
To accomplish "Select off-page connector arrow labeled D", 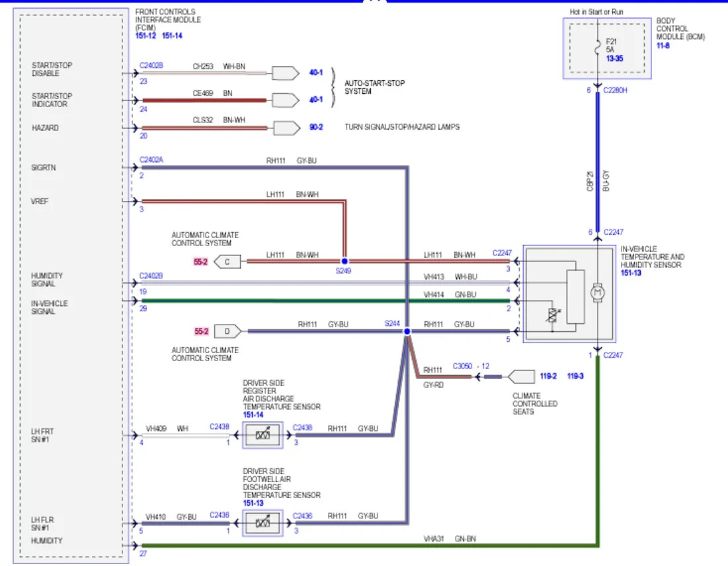I will 227,331.
